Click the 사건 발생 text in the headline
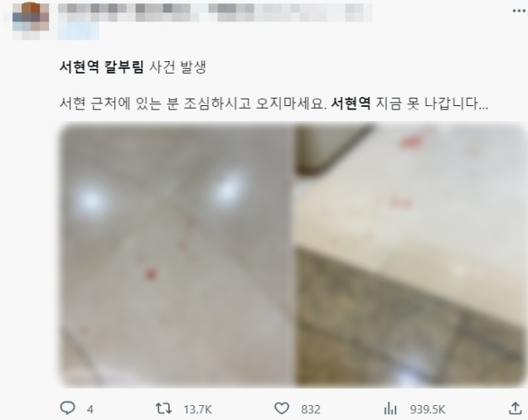Screen dimensions: 528x420 point(177,67)
